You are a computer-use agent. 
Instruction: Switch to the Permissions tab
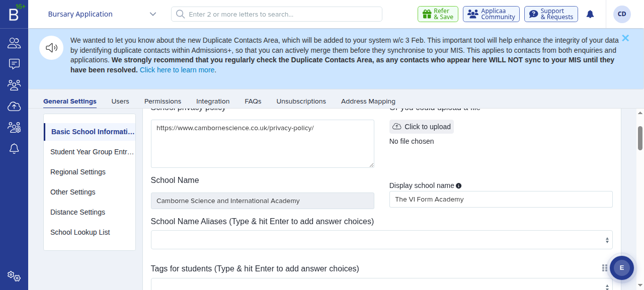pyautogui.click(x=163, y=101)
